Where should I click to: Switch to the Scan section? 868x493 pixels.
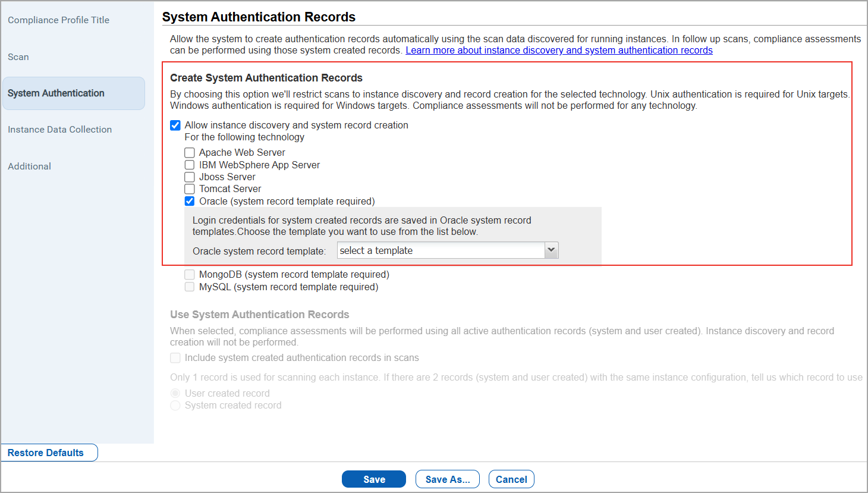[18, 56]
